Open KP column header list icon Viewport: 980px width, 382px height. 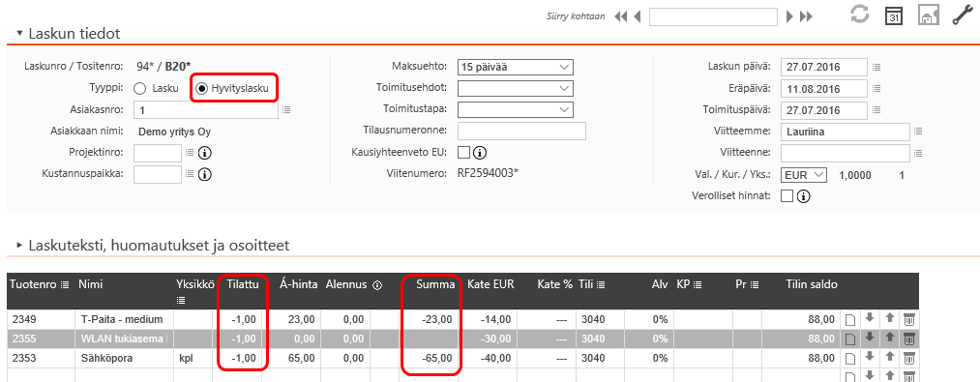click(x=698, y=285)
